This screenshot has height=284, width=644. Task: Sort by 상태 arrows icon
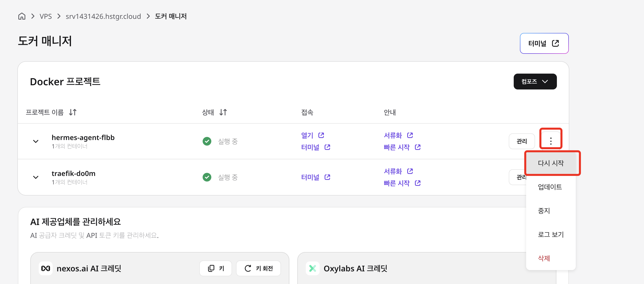point(223,112)
